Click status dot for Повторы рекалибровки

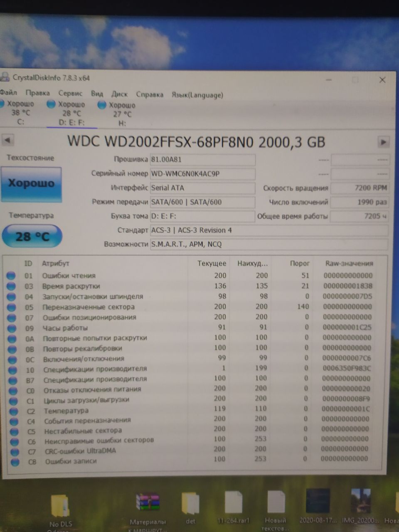coord(12,349)
